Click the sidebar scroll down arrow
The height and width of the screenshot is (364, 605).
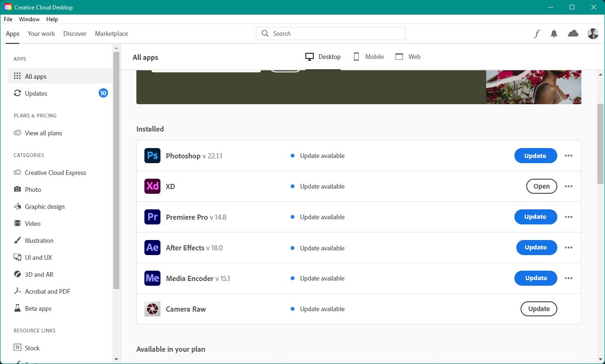117,359
